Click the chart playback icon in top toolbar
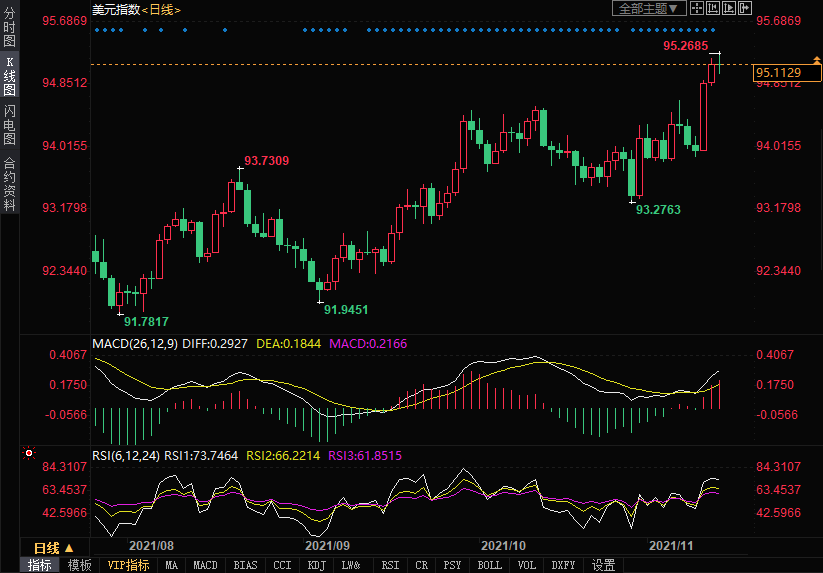The height and width of the screenshot is (573, 823). point(728,8)
